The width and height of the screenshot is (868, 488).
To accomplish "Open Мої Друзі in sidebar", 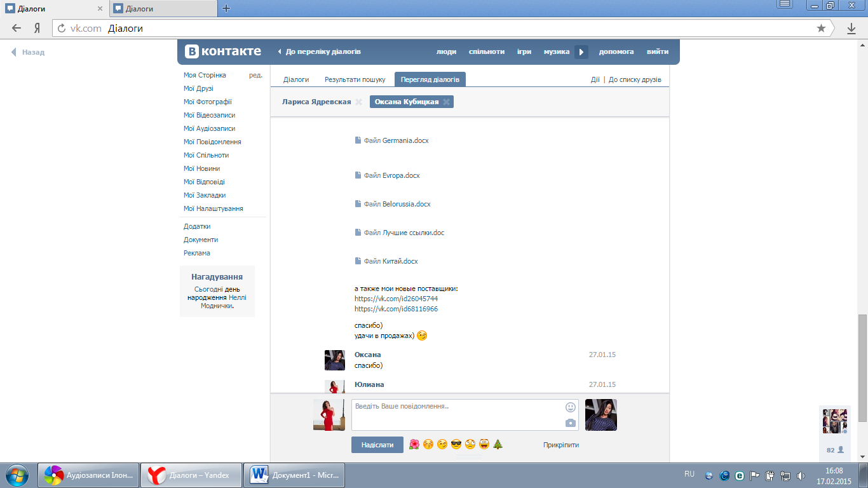I will click(198, 88).
